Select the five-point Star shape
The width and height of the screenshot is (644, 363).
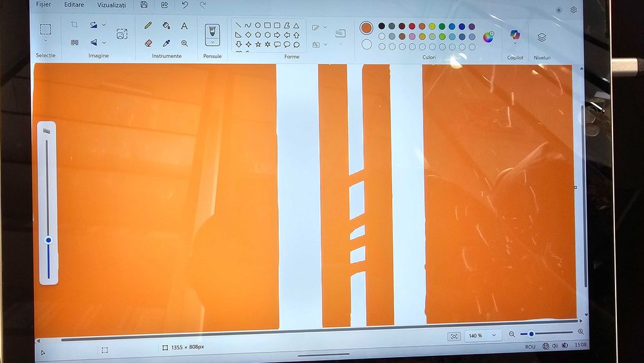[258, 44]
